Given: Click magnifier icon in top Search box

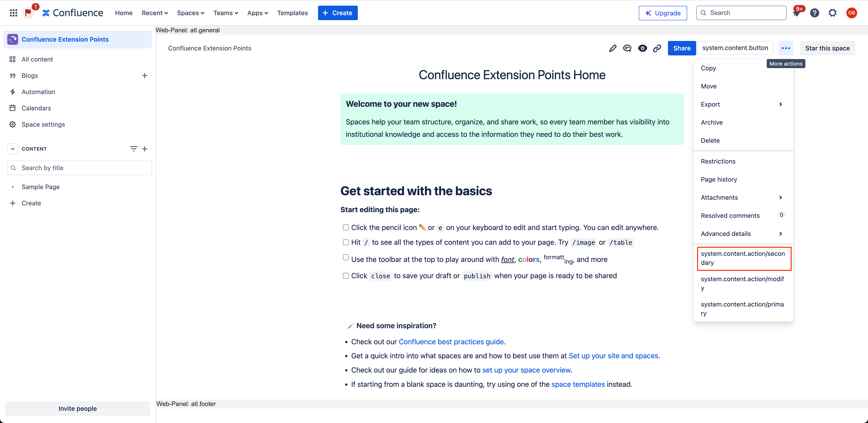Looking at the screenshot, I should [703, 13].
